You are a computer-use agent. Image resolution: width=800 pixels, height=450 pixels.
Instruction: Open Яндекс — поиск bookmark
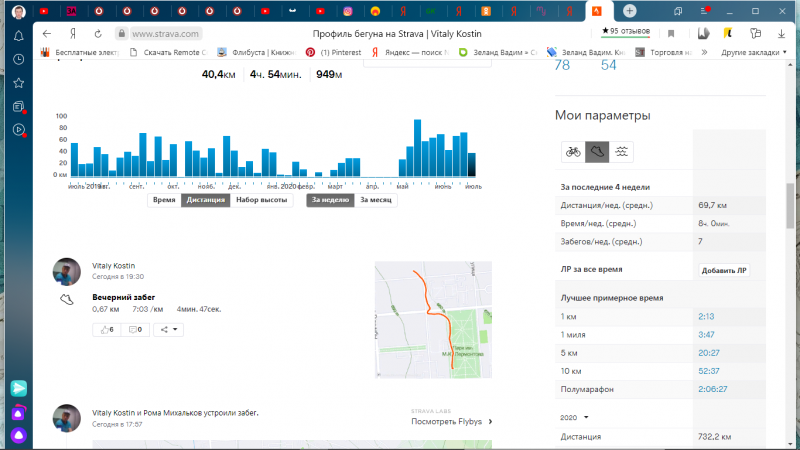pos(410,52)
